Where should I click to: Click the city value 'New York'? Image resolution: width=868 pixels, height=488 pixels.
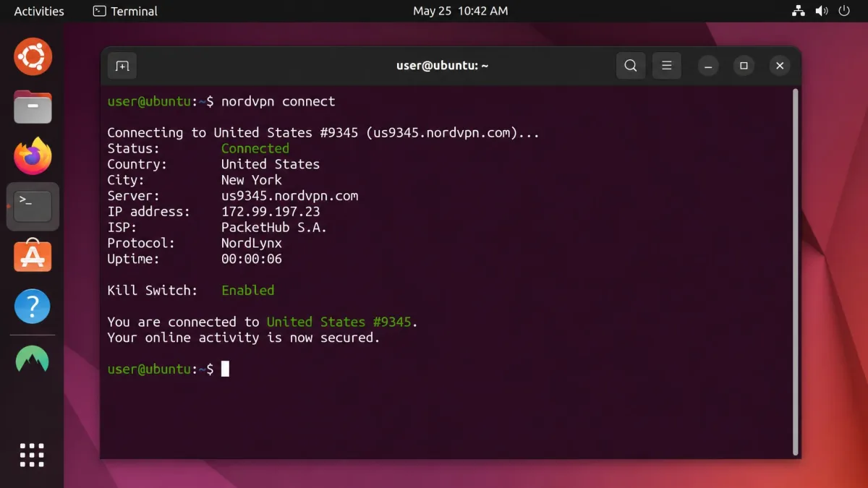coord(252,180)
